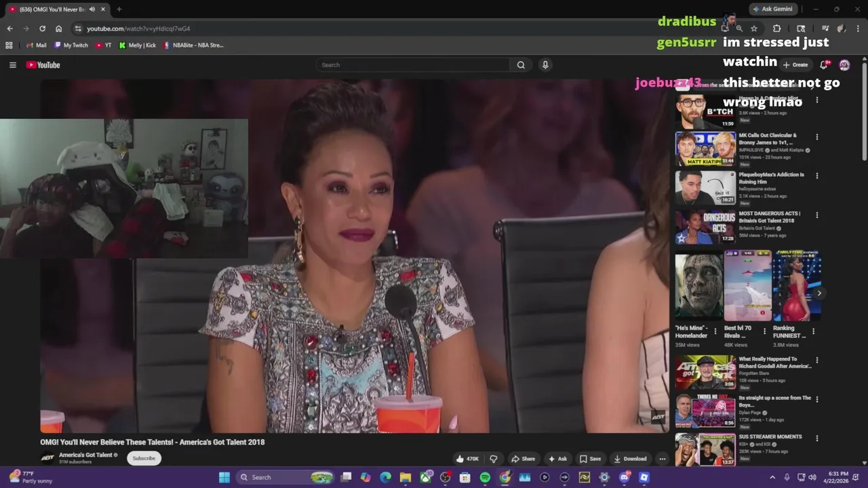Viewport: 868px width, 488px height.
Task: Bookmark this page with star icon
Action: (754, 28)
